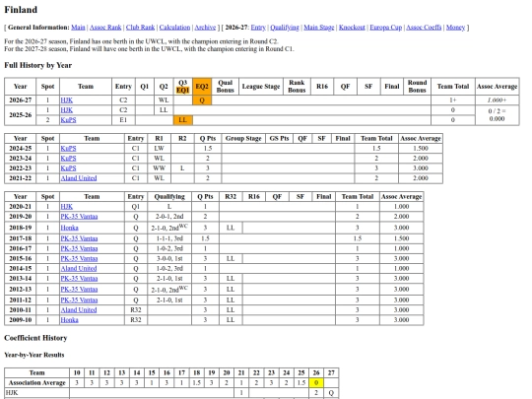Click the GS Pts column header
Image resolution: width=532 pixels, height=399 pixels.
pos(279,139)
